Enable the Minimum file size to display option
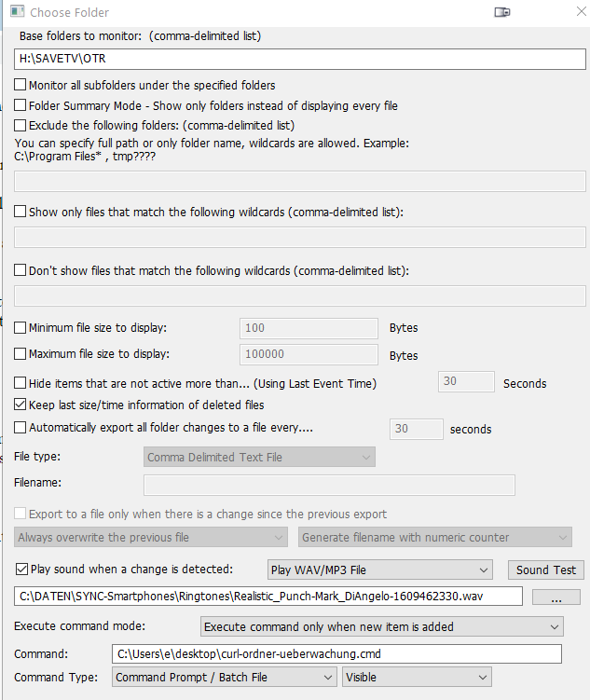590x700 pixels. tap(21, 328)
